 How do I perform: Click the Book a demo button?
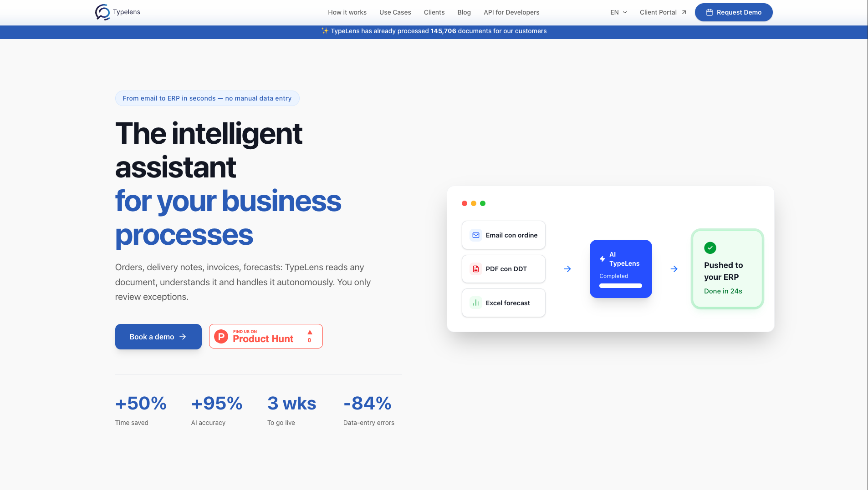158,337
